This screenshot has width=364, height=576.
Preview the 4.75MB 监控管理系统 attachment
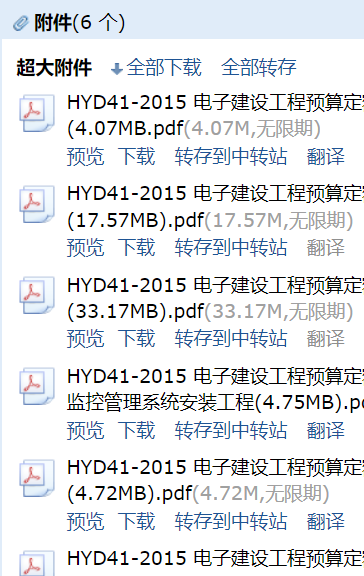tap(86, 430)
